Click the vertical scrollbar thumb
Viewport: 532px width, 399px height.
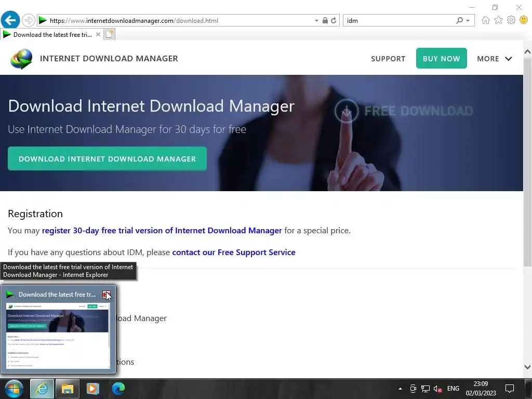528,162
